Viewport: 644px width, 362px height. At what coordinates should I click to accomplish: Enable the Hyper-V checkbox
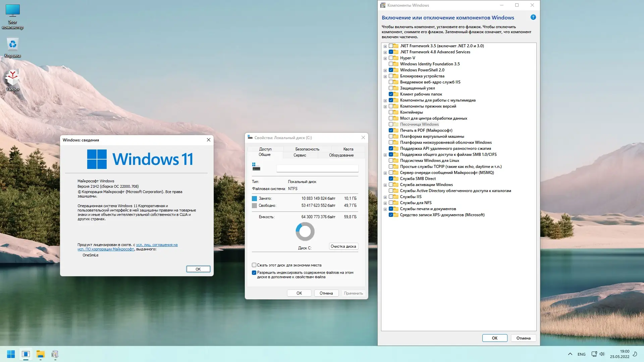[391, 58]
